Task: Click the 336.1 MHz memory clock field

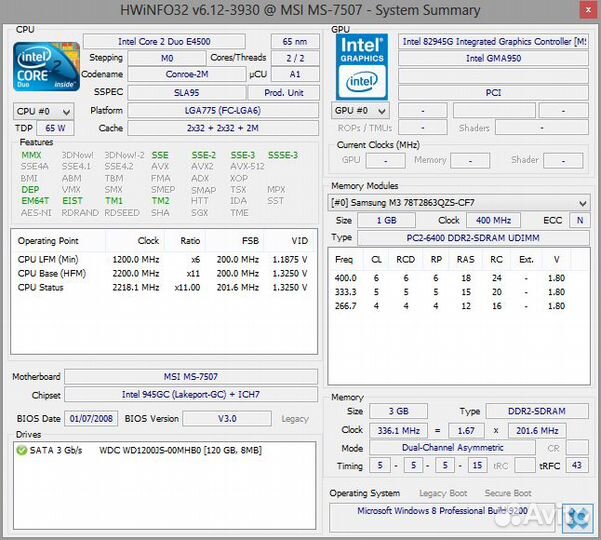Action: (x=399, y=431)
